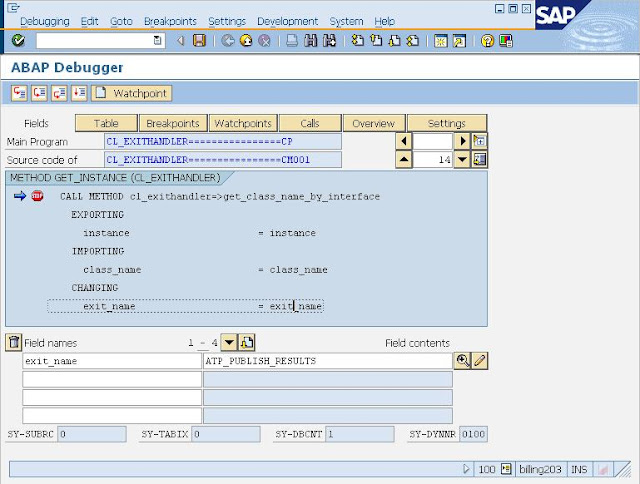The width and height of the screenshot is (640, 484).
Task: Click the Print icon
Action: click(x=291, y=40)
